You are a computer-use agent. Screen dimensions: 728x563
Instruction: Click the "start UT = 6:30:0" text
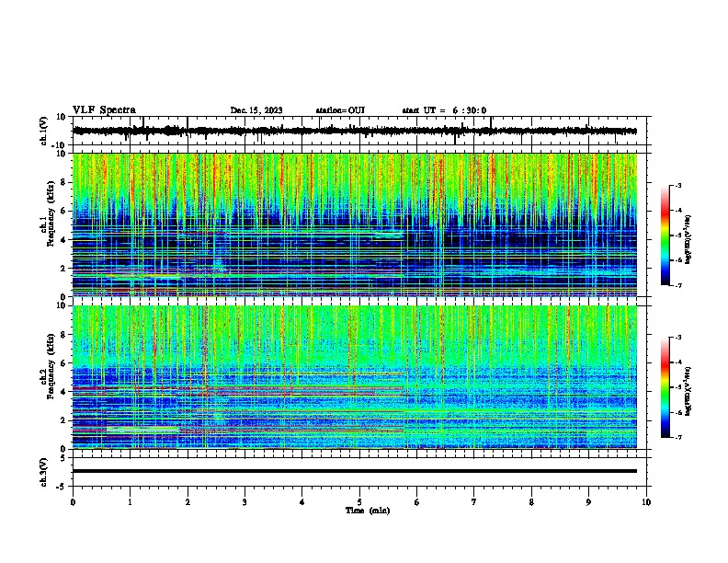444,110
